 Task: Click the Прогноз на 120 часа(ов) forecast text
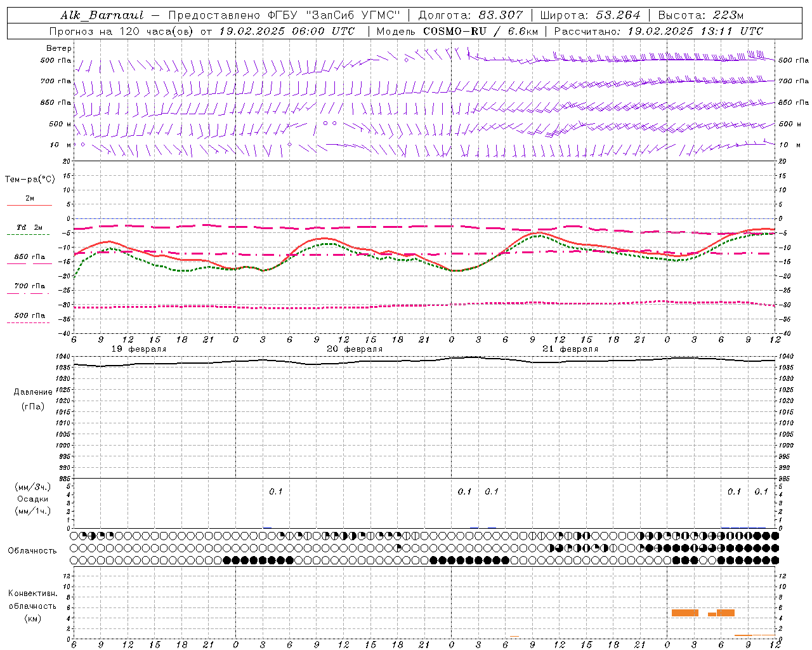(x=122, y=31)
